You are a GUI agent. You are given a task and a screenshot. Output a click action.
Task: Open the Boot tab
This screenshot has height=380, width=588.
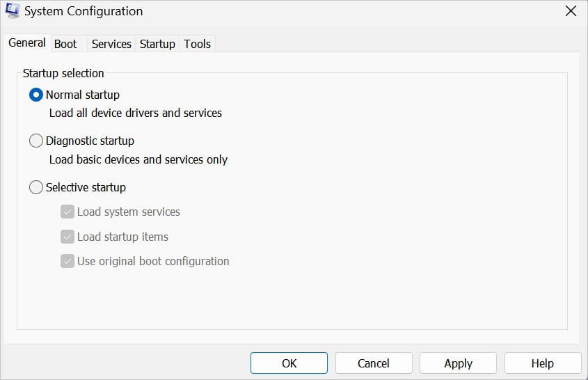pyautogui.click(x=65, y=44)
